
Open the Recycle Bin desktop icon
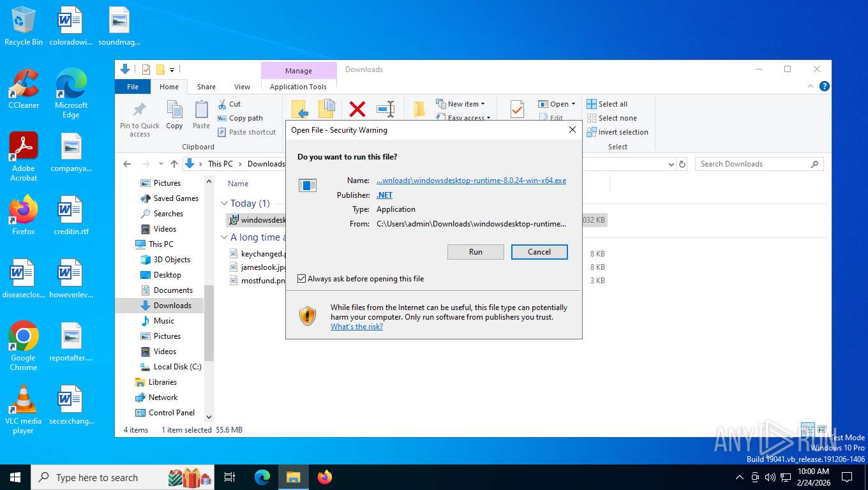24,26
